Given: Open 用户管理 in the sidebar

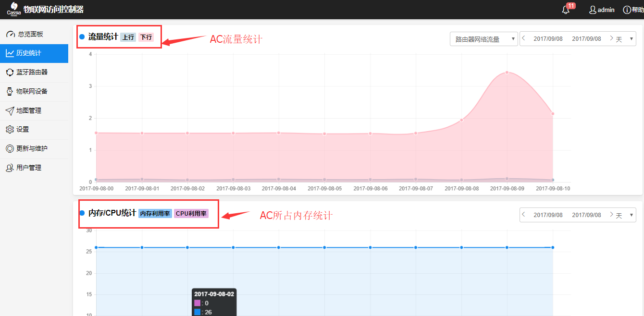Looking at the screenshot, I should click(29, 168).
